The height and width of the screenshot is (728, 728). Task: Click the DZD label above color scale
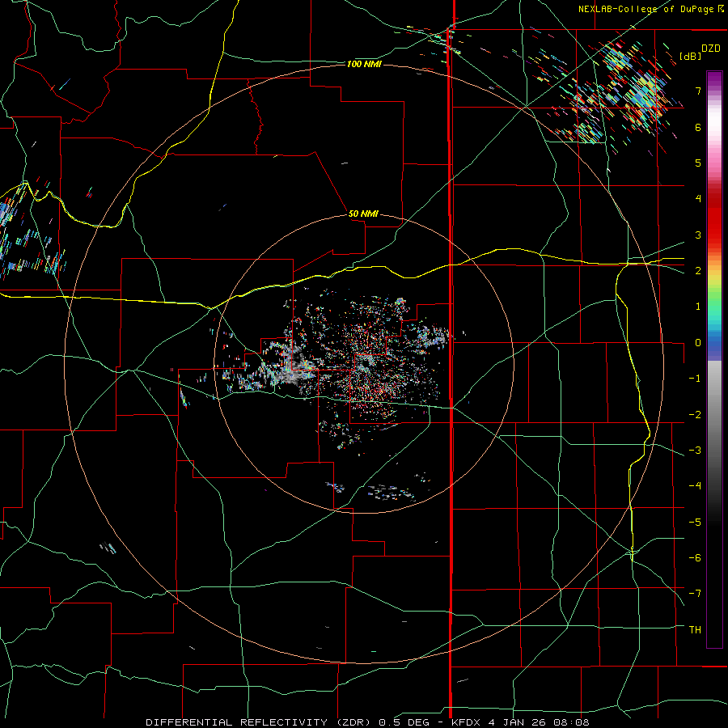click(711, 49)
